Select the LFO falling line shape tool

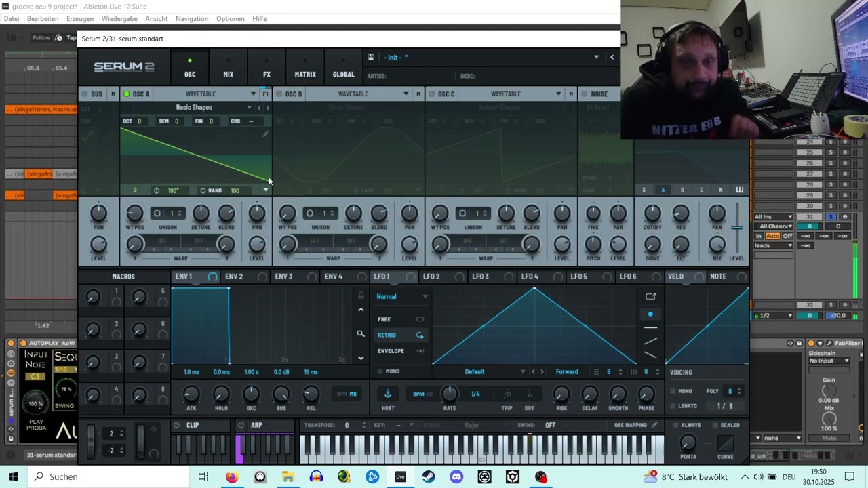[x=650, y=355]
